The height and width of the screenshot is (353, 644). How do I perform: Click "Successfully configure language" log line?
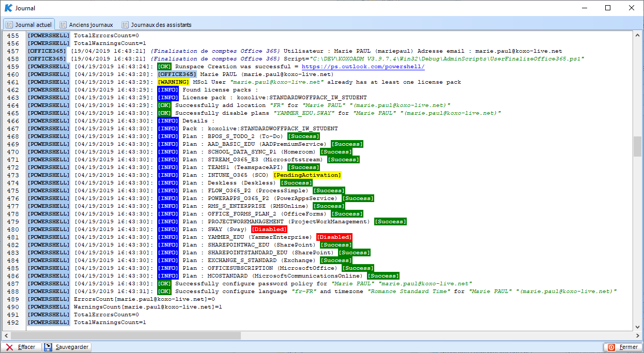click(396, 291)
